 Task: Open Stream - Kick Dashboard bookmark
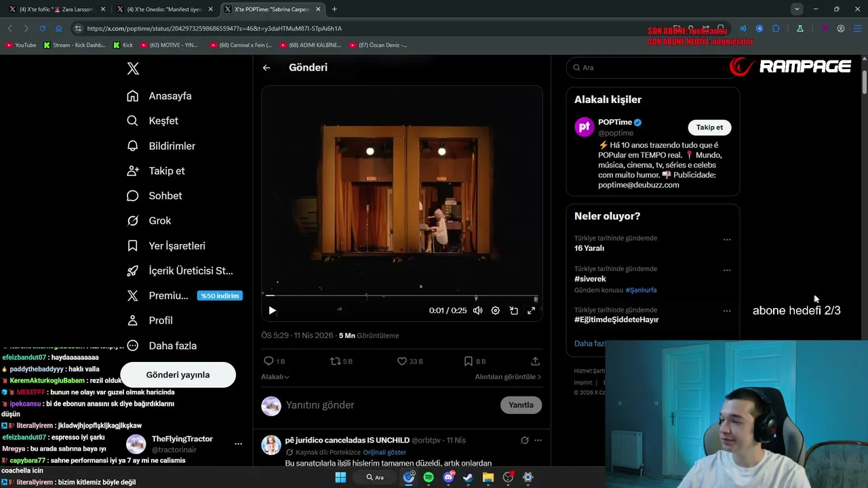tap(75, 45)
